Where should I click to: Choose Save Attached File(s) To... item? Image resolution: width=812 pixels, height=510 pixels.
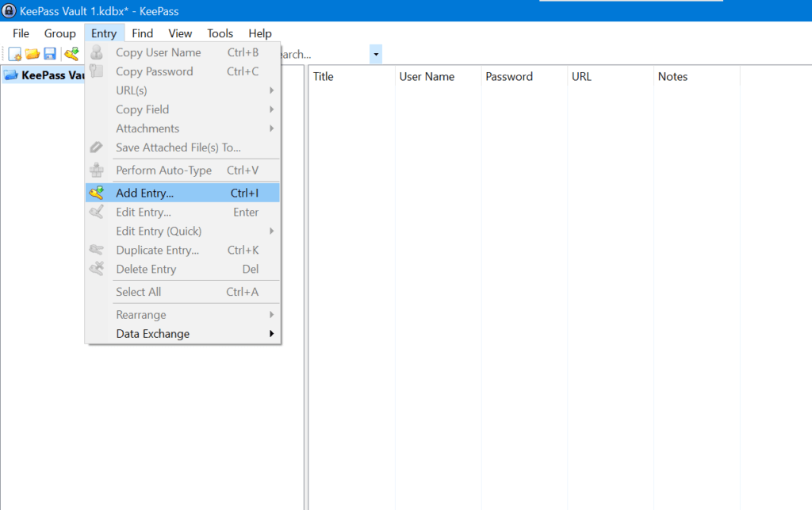(x=182, y=148)
